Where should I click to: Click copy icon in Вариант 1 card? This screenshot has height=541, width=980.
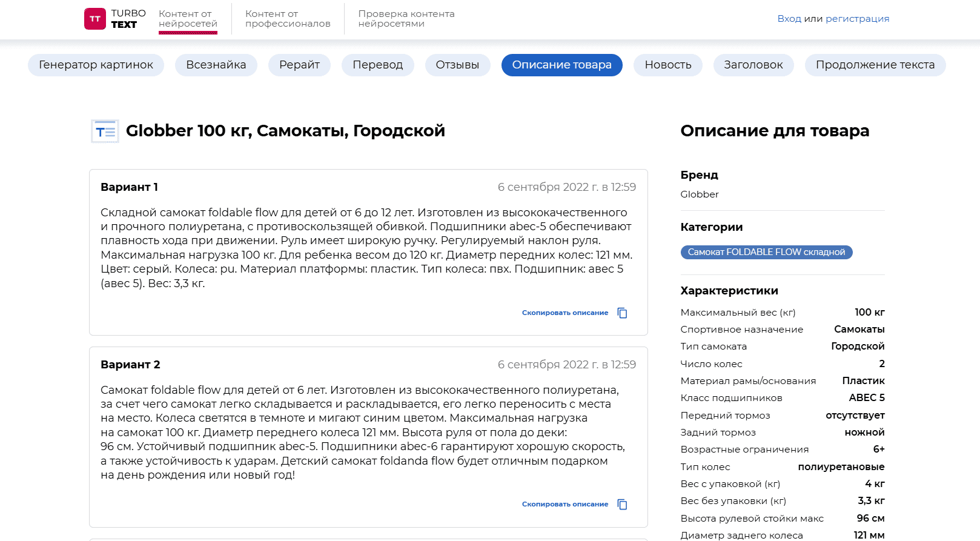622,313
